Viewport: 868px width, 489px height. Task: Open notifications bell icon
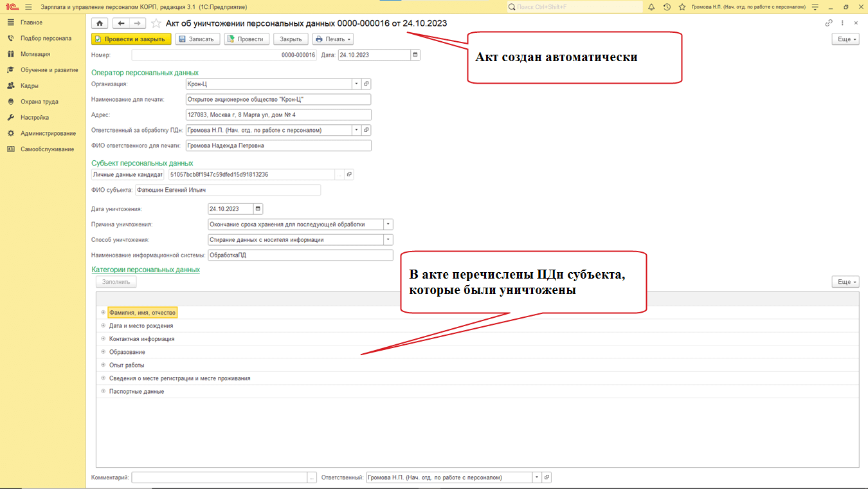[651, 7]
